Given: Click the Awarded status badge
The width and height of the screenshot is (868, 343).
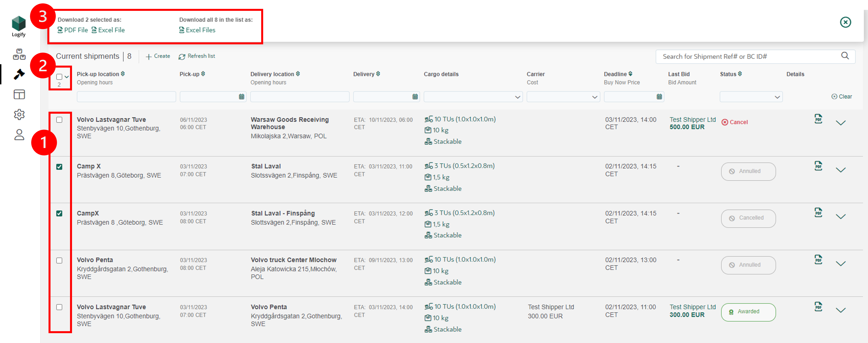Looking at the screenshot, I should click(x=748, y=312).
